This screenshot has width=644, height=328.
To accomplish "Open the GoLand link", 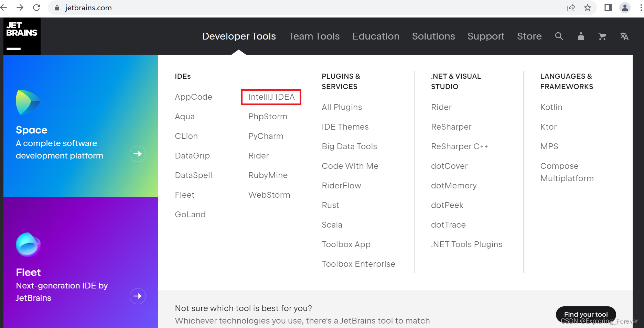I will pos(190,215).
